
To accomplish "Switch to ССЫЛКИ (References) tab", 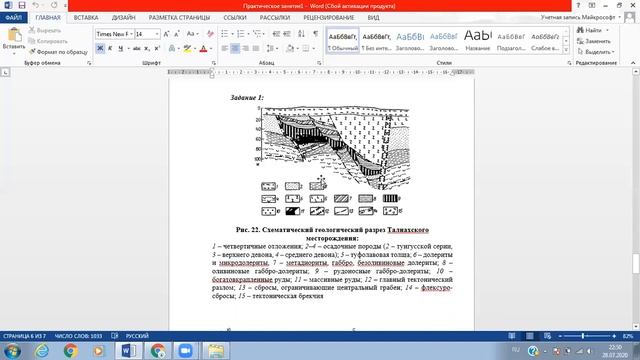I will tap(235, 18).
